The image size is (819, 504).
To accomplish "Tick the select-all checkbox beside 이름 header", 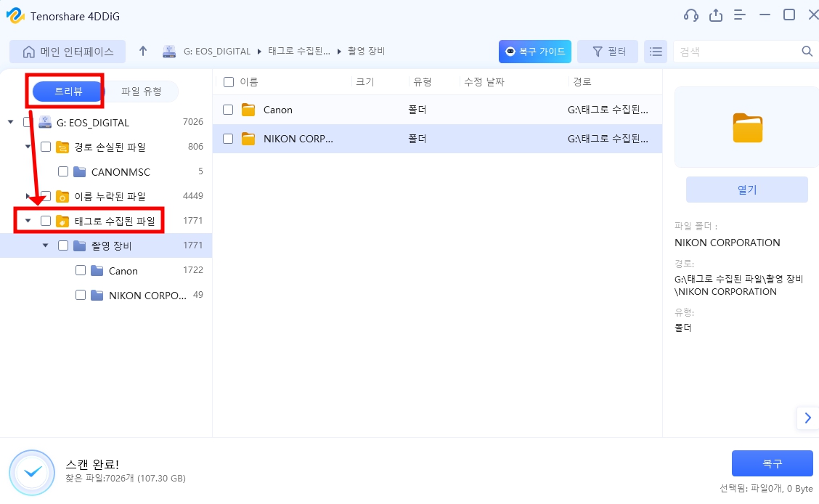I will [228, 82].
